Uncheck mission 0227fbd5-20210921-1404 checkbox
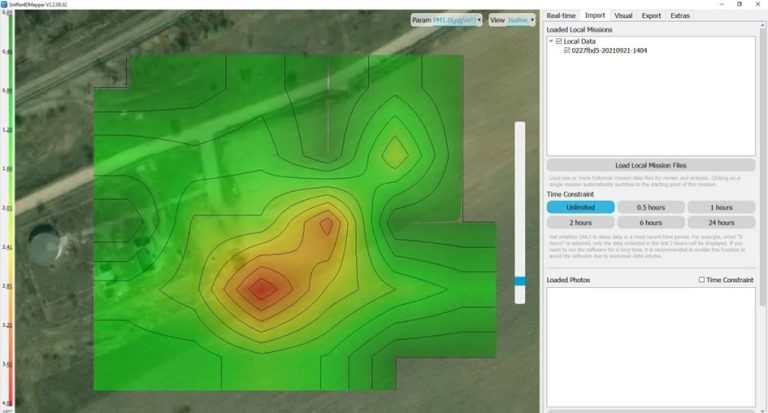This screenshot has width=768, height=413. (x=567, y=50)
